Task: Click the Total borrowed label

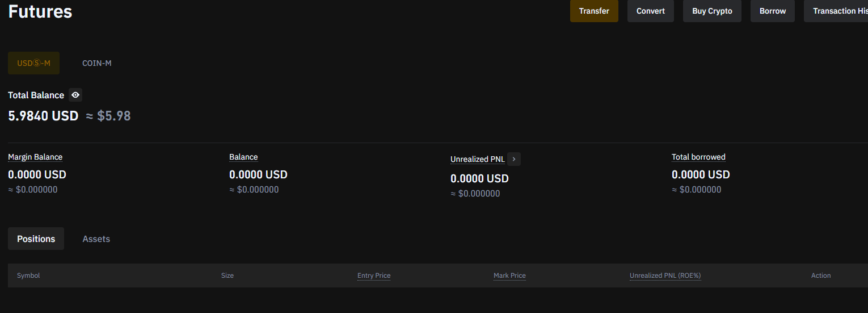Action: pyautogui.click(x=698, y=157)
